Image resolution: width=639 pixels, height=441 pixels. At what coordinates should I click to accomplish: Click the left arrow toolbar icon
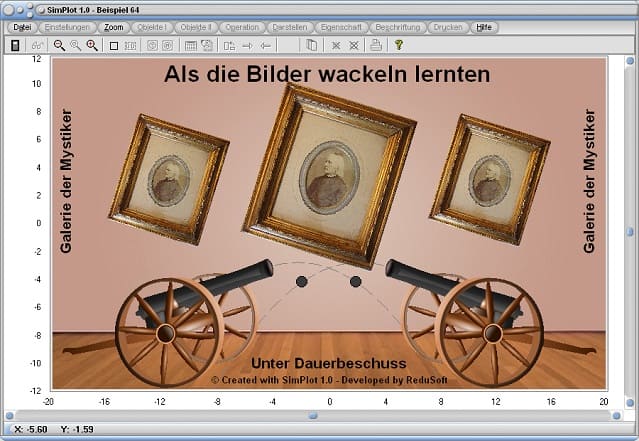265,46
